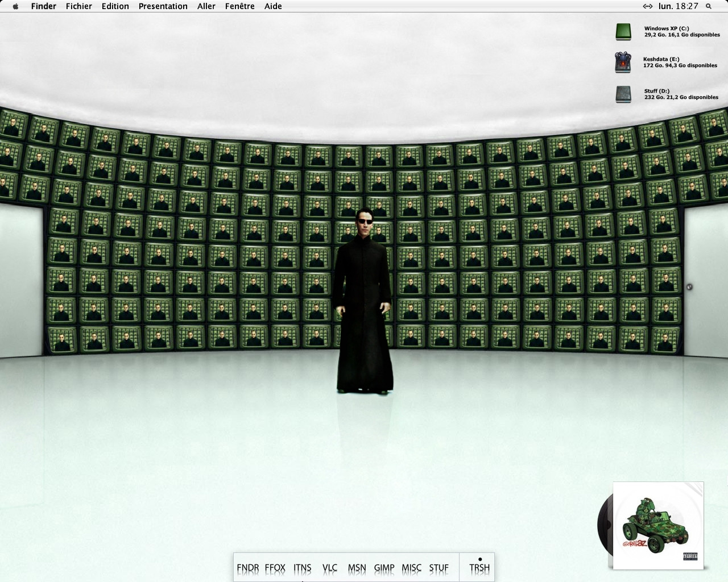Open the Apple menu
This screenshot has width=728, height=582.
(15, 6)
